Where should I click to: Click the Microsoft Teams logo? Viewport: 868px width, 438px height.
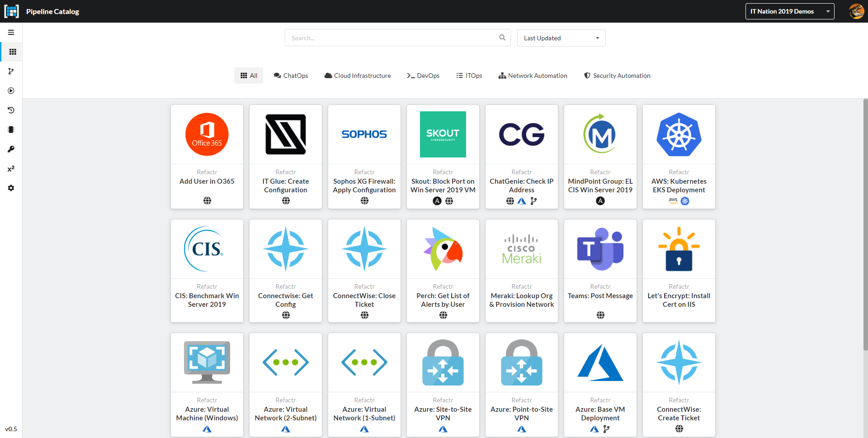coord(600,249)
